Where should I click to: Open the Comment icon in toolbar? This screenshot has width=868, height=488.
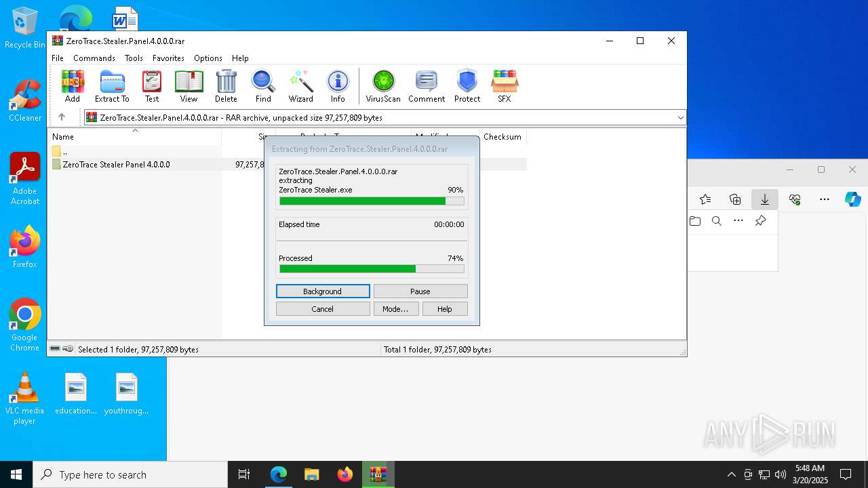click(427, 86)
